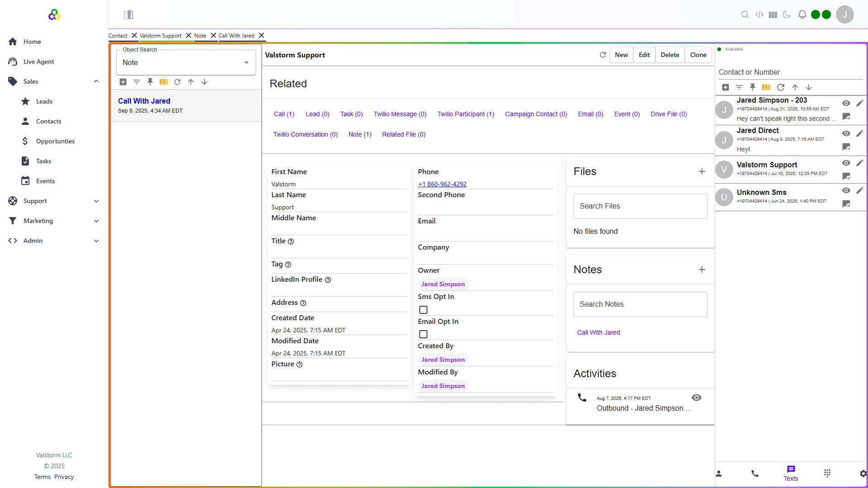
Task: Click inside the Search Notes field
Action: pyautogui.click(x=640, y=304)
